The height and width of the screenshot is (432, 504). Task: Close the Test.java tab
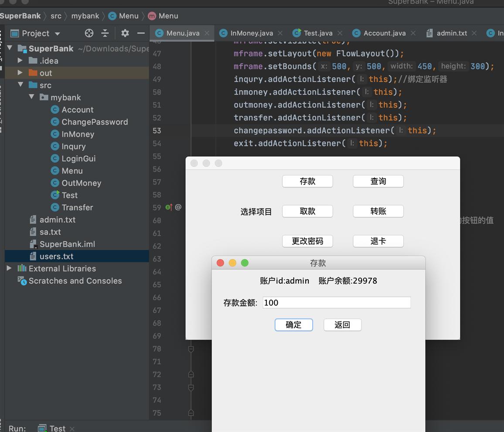[x=340, y=33]
